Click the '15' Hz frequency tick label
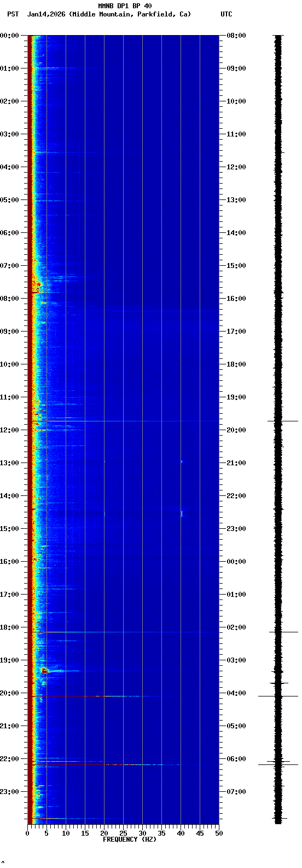Image resolution: width=302 pixels, height=868 pixels. coord(85,833)
